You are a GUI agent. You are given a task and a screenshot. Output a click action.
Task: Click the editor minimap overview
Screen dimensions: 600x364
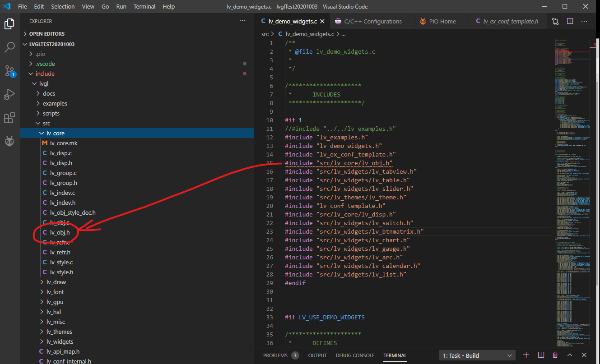(572, 192)
